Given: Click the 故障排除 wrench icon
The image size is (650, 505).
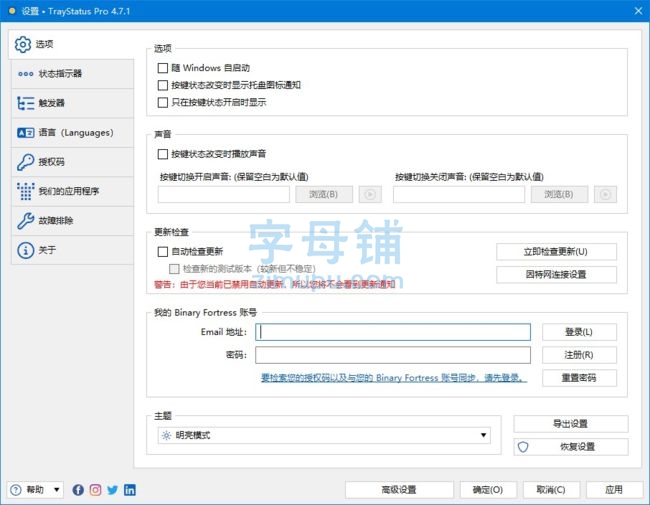Looking at the screenshot, I should coord(26,221).
